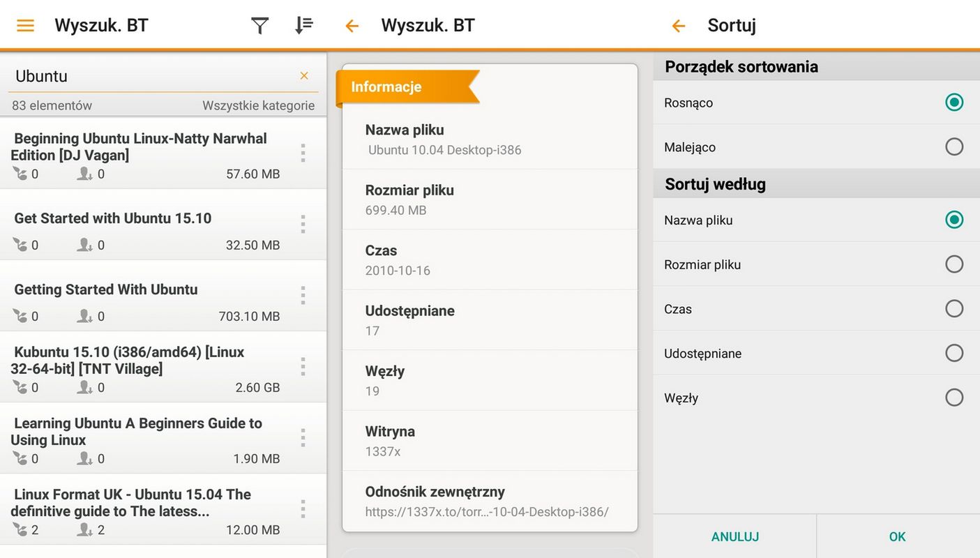
Task: Click the 1.90 MB size text
Action: point(256,458)
